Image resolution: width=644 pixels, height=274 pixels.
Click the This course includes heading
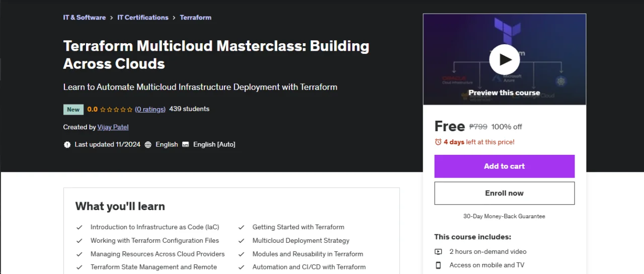point(473,237)
